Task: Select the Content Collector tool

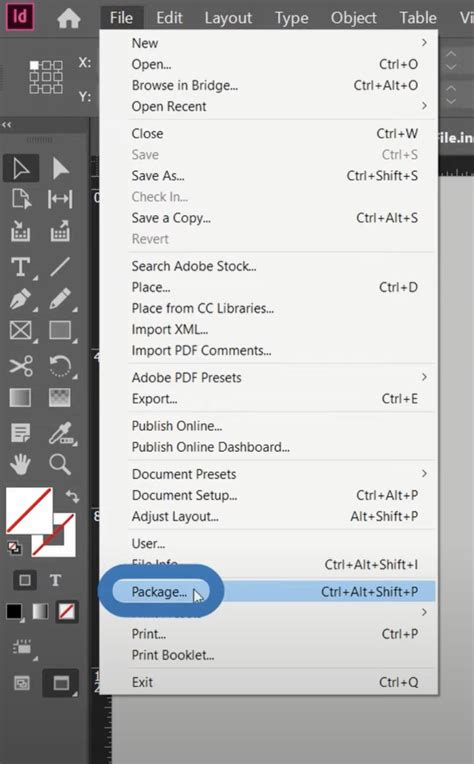Action: [20, 231]
